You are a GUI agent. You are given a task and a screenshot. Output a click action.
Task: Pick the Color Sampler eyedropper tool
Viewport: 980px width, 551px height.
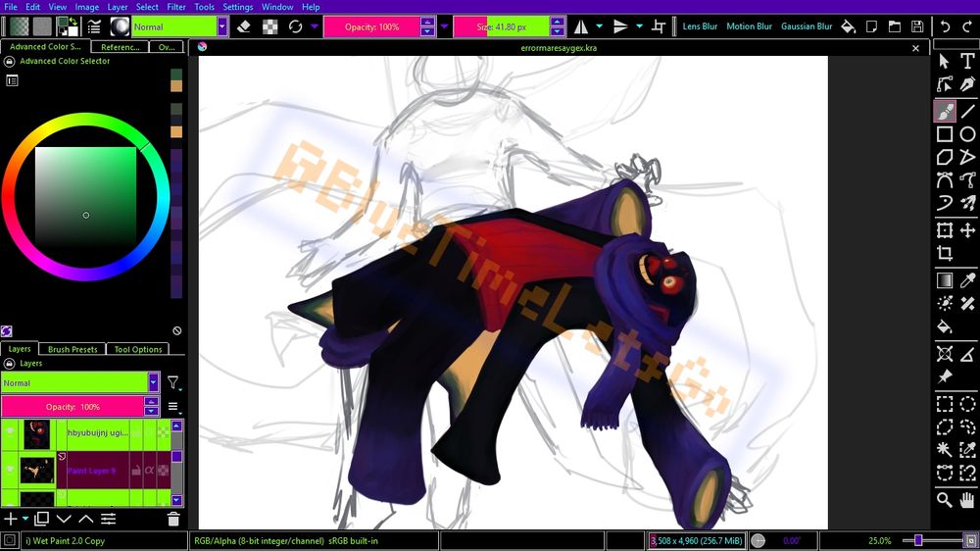[967, 280]
